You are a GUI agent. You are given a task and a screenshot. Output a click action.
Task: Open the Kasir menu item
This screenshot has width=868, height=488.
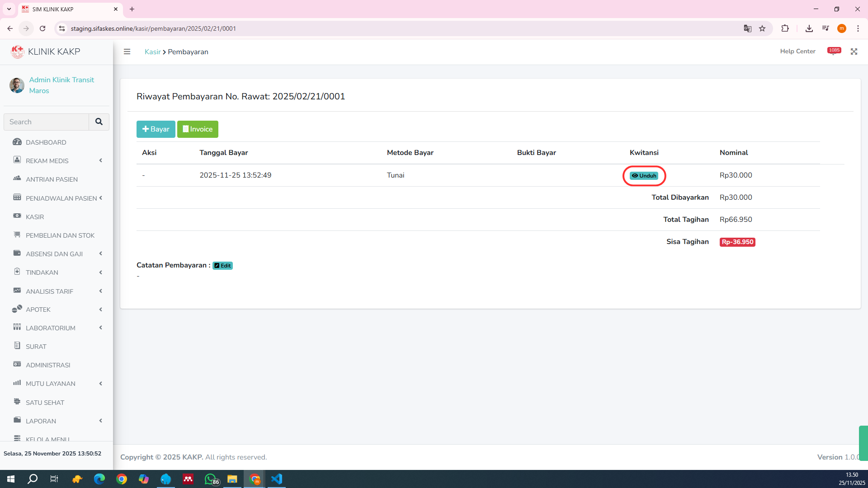(x=35, y=217)
